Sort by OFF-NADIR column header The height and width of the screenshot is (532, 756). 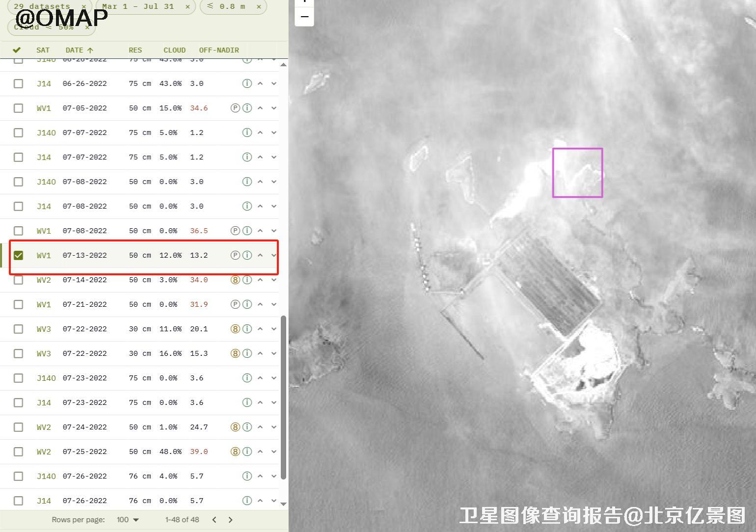point(219,50)
